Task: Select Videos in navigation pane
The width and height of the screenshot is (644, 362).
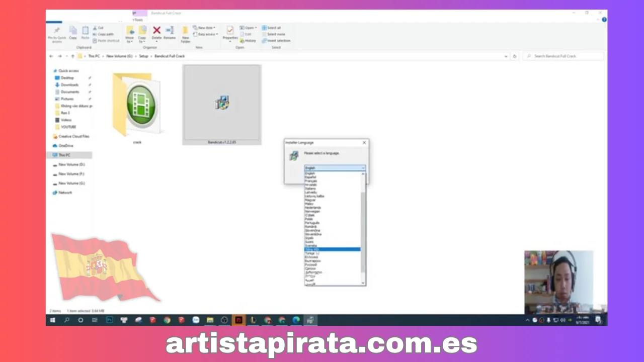Action: click(x=66, y=120)
